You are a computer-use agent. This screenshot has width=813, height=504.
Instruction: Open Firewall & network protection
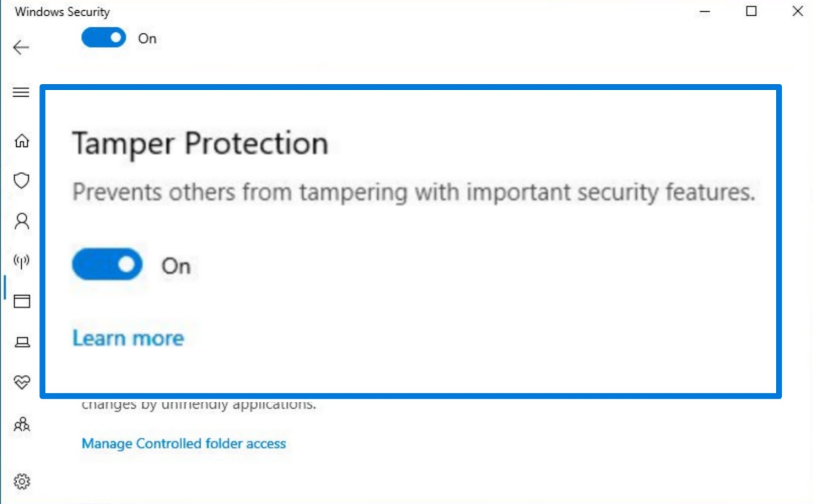click(x=21, y=262)
